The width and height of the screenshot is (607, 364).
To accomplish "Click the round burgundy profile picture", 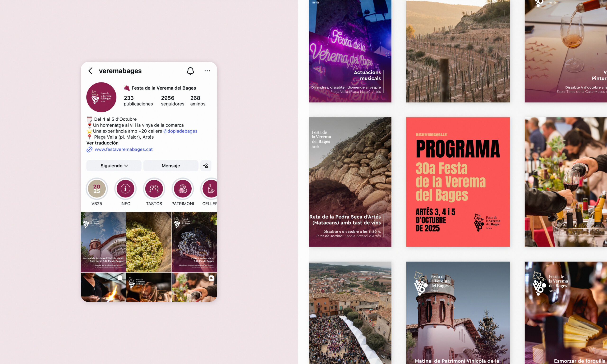I will coord(101,97).
